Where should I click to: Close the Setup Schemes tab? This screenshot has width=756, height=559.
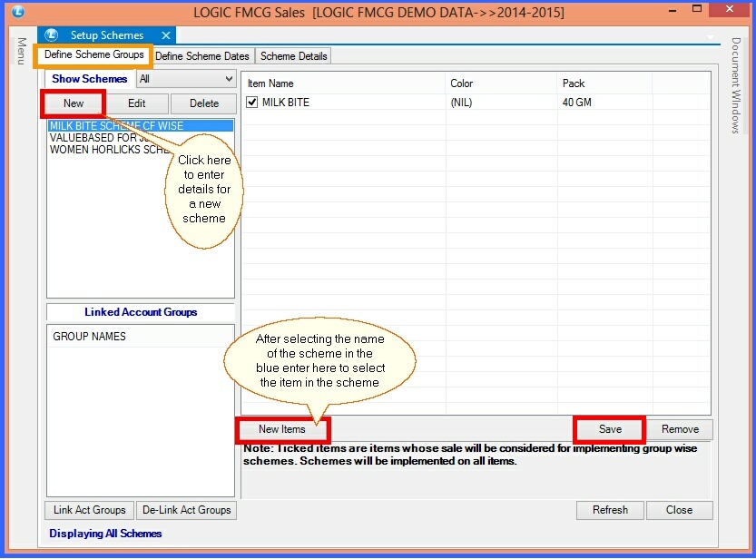[166, 35]
